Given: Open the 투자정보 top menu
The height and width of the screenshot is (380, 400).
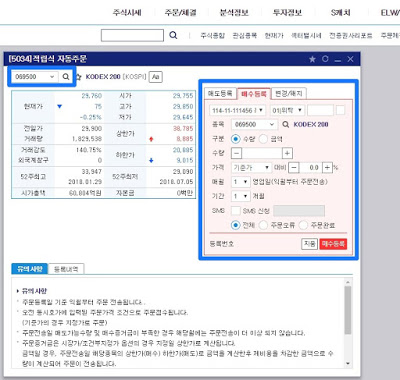Looking at the screenshot, I should pos(287,13).
